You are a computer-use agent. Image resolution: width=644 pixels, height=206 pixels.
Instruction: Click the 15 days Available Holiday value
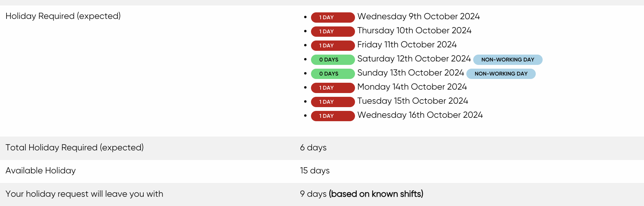tap(314, 171)
